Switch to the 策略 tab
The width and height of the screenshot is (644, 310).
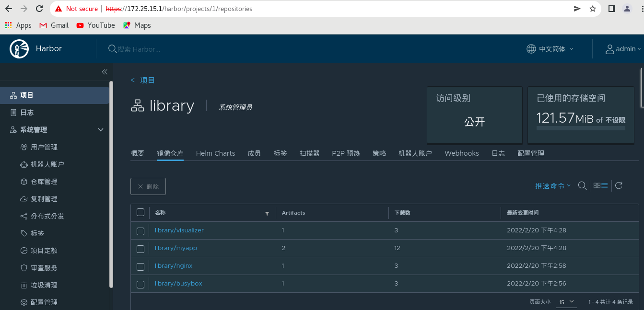pyautogui.click(x=379, y=153)
